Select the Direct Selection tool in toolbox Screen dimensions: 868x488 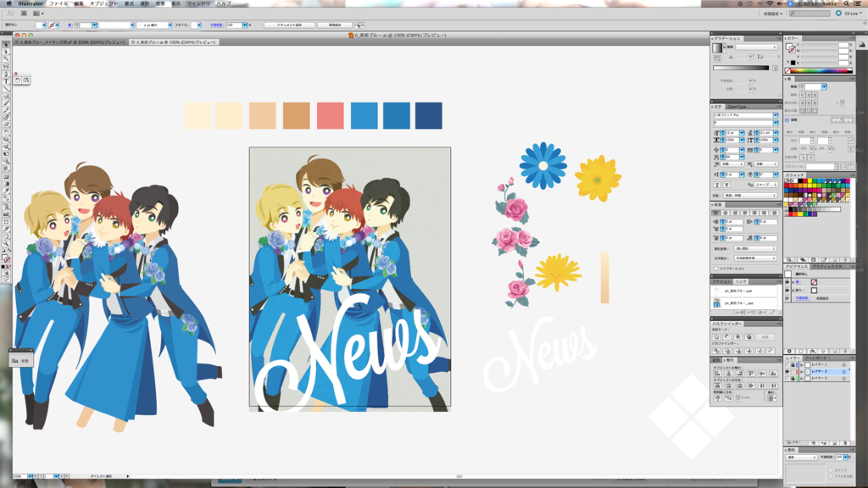click(6, 53)
